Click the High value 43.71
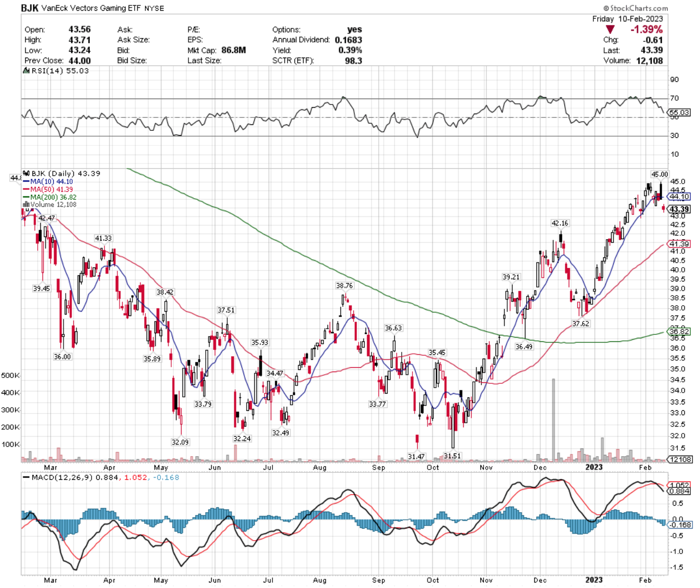The image size is (700, 588). 80,40
